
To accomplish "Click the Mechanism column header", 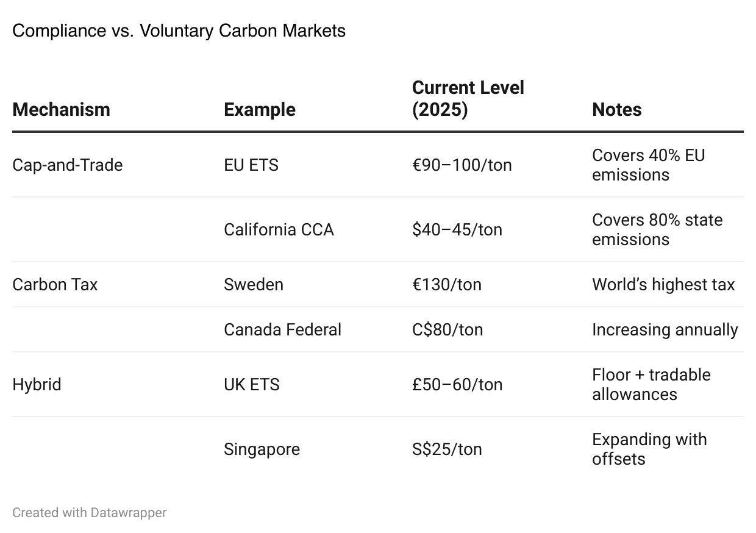I will pos(61,110).
